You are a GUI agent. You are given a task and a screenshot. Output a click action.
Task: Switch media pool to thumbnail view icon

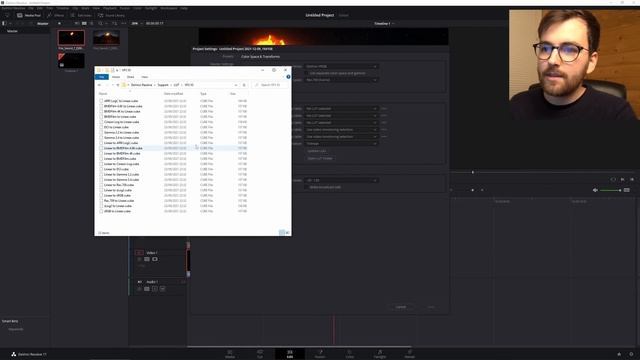(x=84, y=23)
